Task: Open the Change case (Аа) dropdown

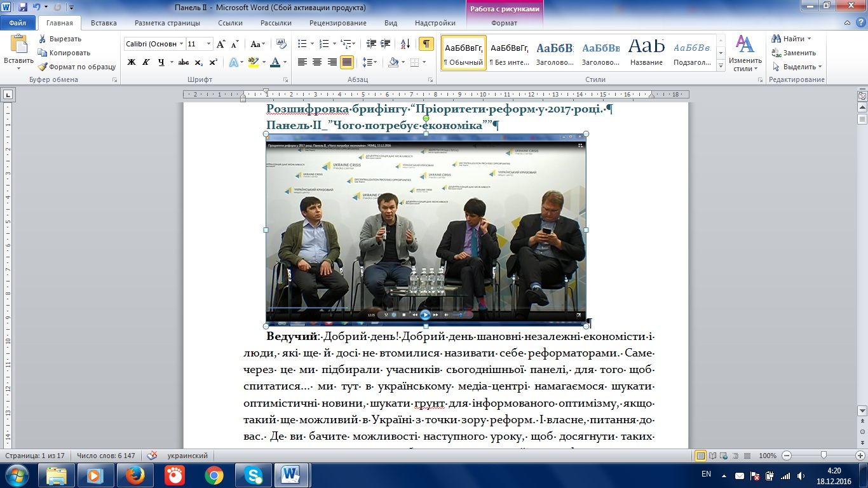Action: click(257, 44)
